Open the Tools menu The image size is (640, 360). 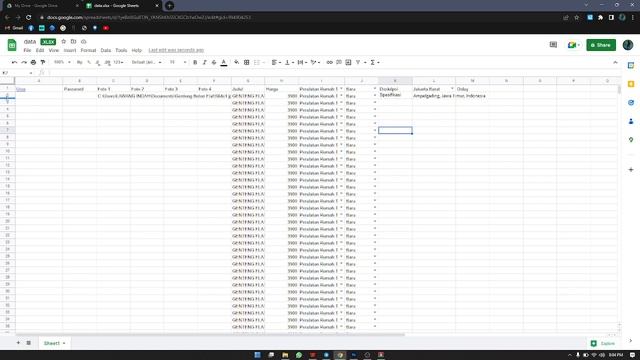click(x=121, y=50)
